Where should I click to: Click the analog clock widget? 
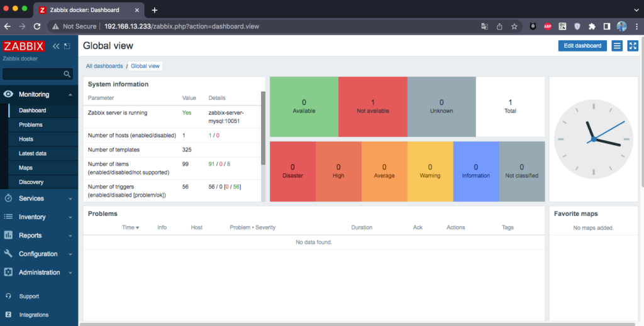pyautogui.click(x=594, y=139)
